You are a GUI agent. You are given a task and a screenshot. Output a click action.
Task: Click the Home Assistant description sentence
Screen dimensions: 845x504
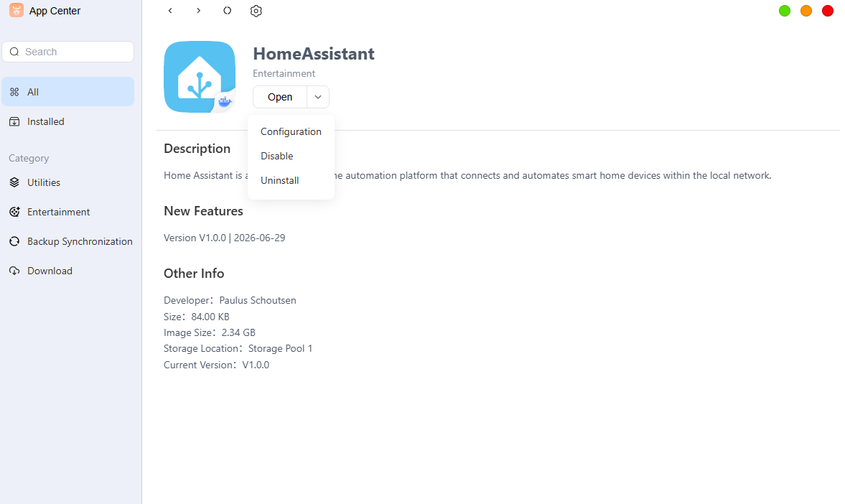467,176
